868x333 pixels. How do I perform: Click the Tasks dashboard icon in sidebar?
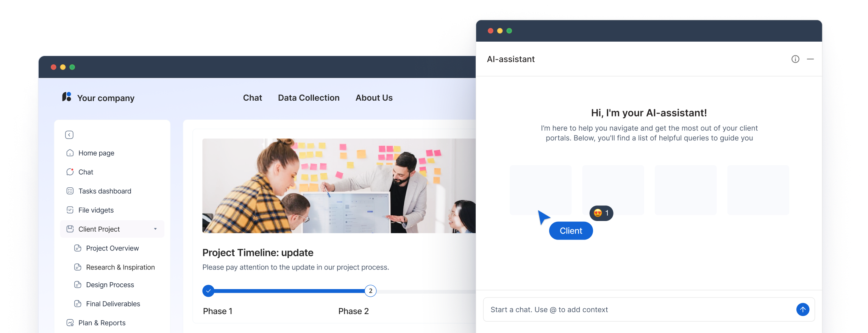pos(70,191)
